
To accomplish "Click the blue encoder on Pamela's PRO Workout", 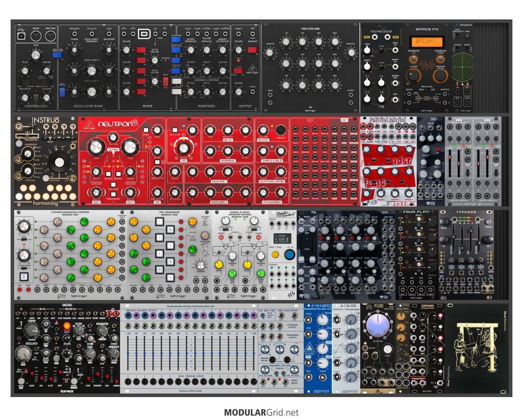I will click(290, 254).
